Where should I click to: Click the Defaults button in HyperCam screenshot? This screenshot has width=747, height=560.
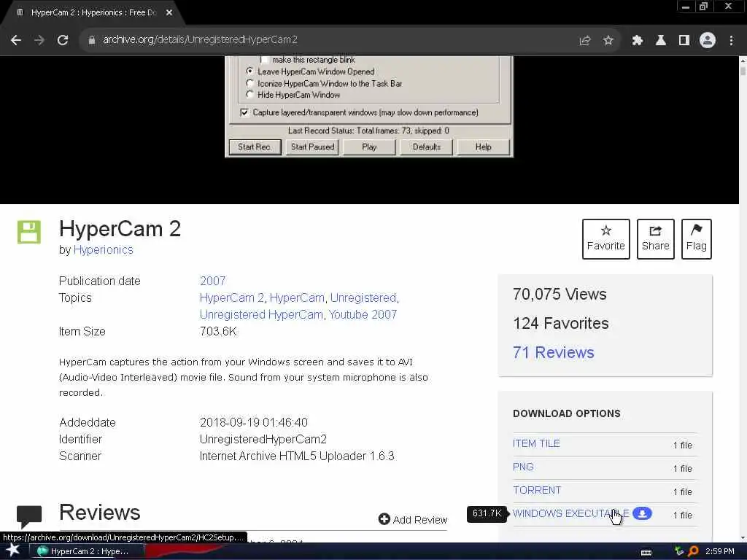pyautogui.click(x=426, y=147)
